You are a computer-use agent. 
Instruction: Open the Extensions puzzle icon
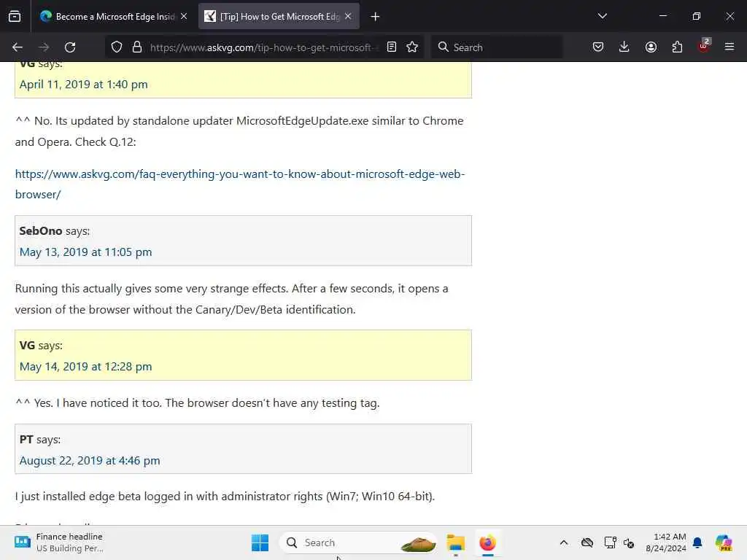[x=677, y=47]
